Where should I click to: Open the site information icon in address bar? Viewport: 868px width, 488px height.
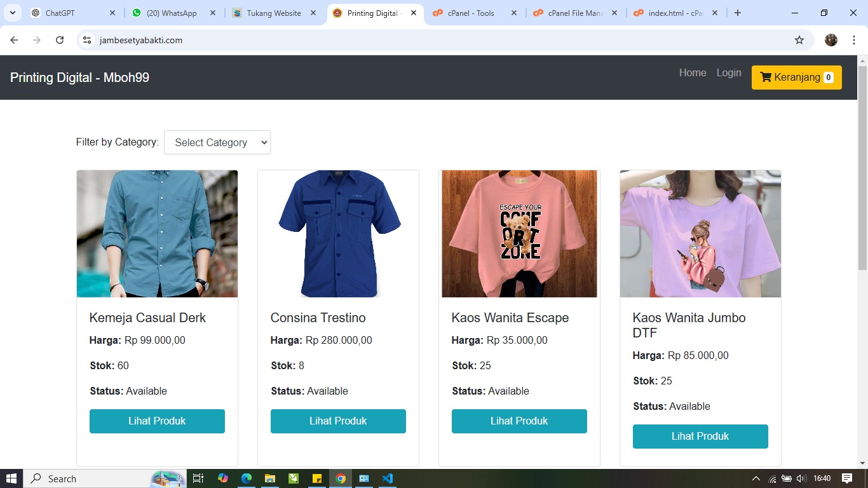(x=88, y=40)
